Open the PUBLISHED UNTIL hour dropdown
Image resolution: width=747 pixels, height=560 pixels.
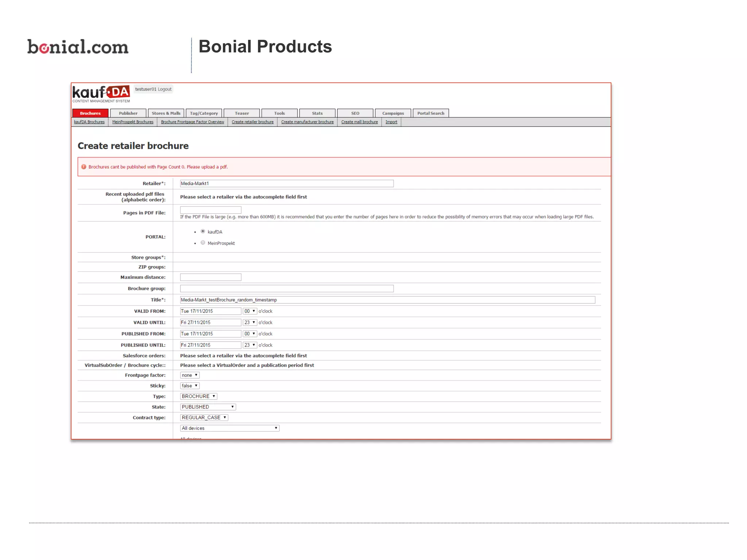[250, 345]
